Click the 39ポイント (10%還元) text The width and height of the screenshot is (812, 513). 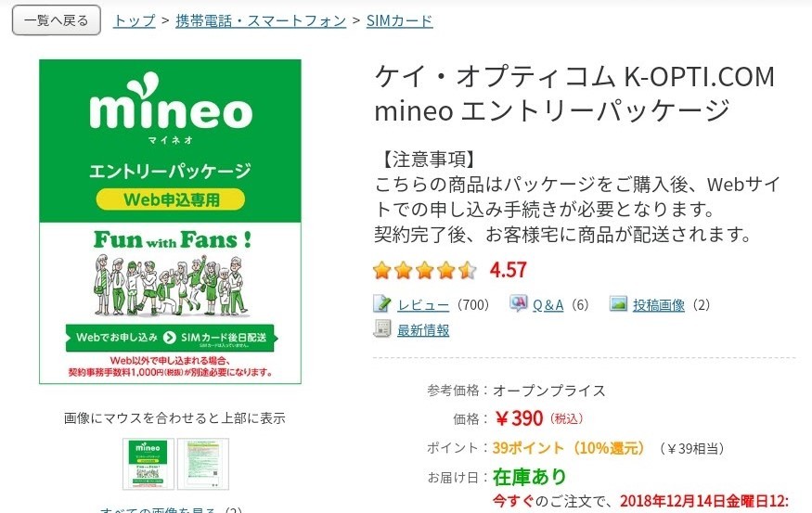click(x=568, y=448)
